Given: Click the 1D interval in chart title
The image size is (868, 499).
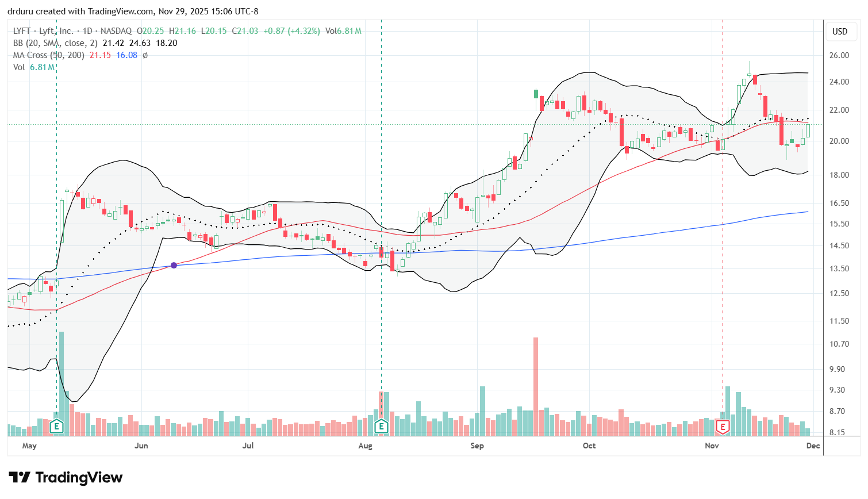Looking at the screenshot, I should (x=87, y=31).
